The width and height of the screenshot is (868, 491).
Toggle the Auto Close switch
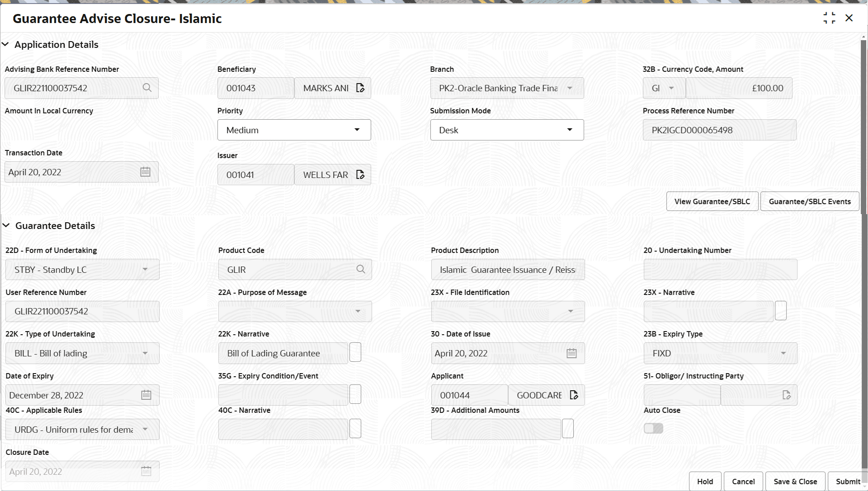[653, 428]
